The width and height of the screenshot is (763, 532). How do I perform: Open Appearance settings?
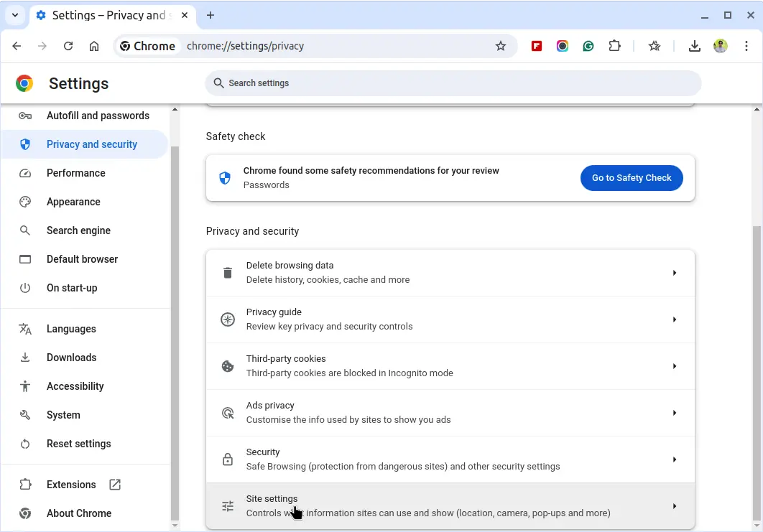click(x=84, y=202)
